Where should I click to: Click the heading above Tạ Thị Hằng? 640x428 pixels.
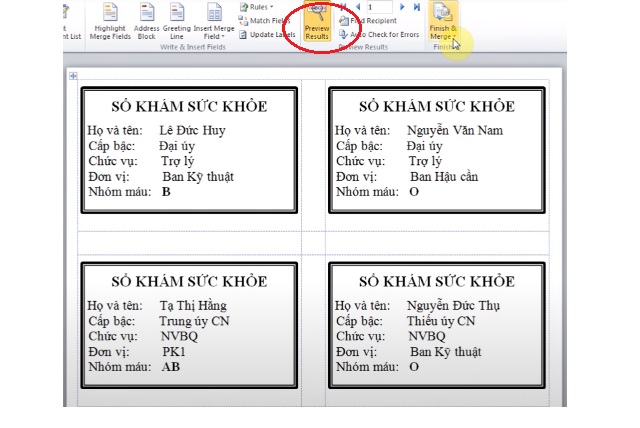[x=189, y=282]
